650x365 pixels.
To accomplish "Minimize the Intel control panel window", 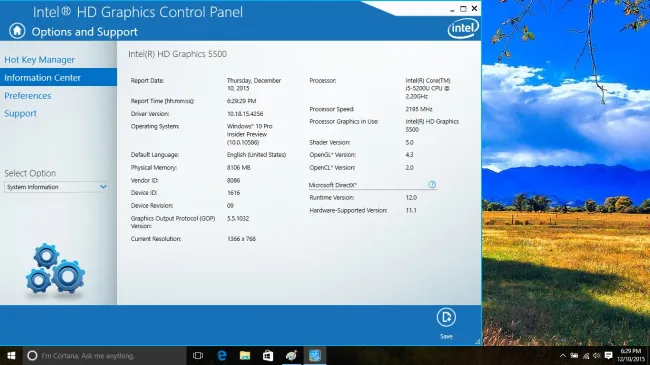I will [x=452, y=9].
